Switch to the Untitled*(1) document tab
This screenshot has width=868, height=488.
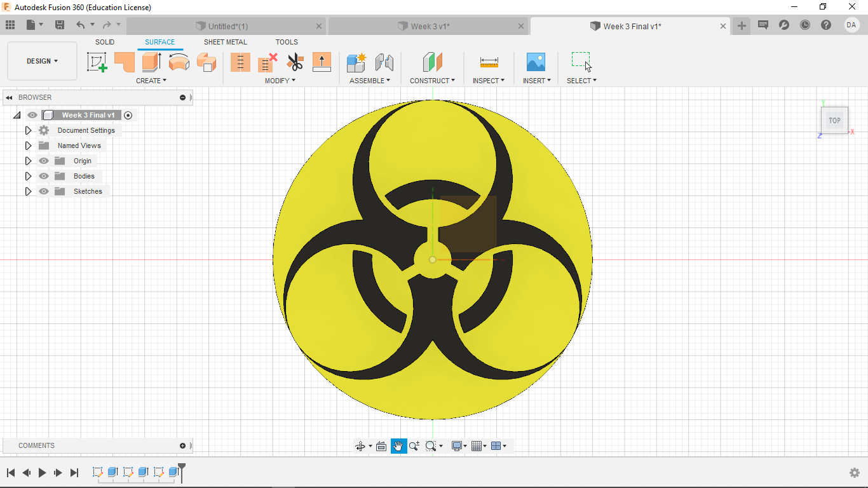(x=227, y=26)
